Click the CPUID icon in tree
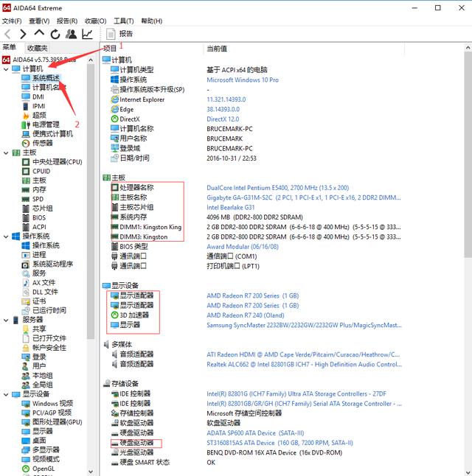The width and height of the screenshot is (472, 476). pyautogui.click(x=26, y=171)
